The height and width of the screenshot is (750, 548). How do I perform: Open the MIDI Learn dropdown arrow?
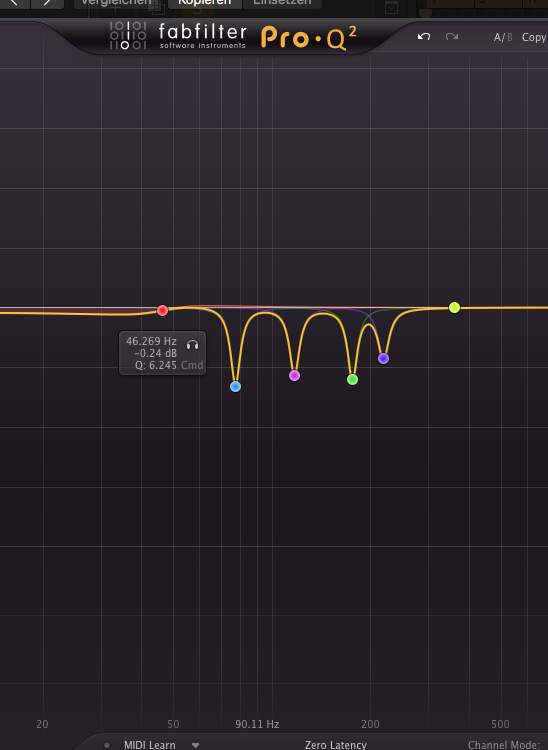click(195, 745)
